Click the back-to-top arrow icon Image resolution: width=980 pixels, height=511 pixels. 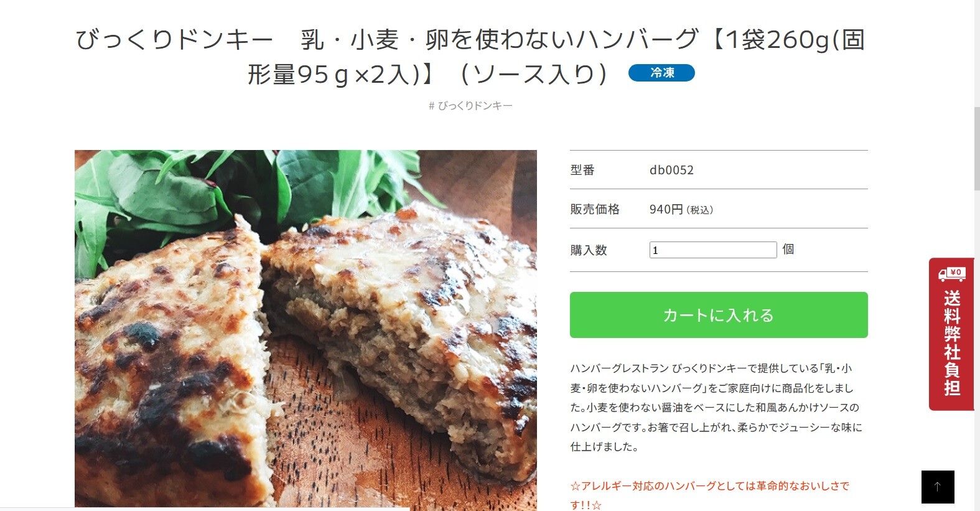coord(938,487)
